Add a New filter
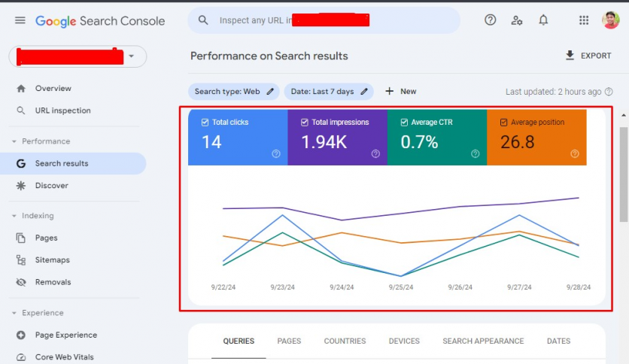The image size is (629, 364). tap(400, 92)
